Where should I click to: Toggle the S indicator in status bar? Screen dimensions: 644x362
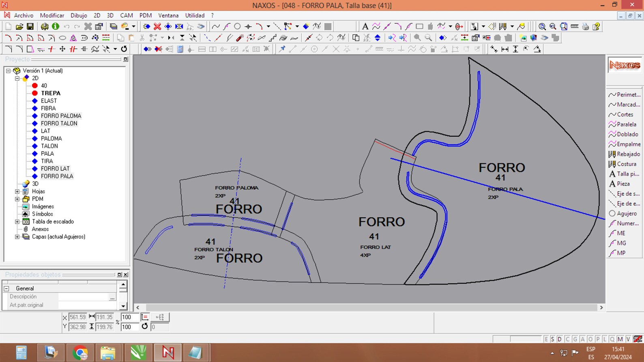pyautogui.click(x=552, y=339)
